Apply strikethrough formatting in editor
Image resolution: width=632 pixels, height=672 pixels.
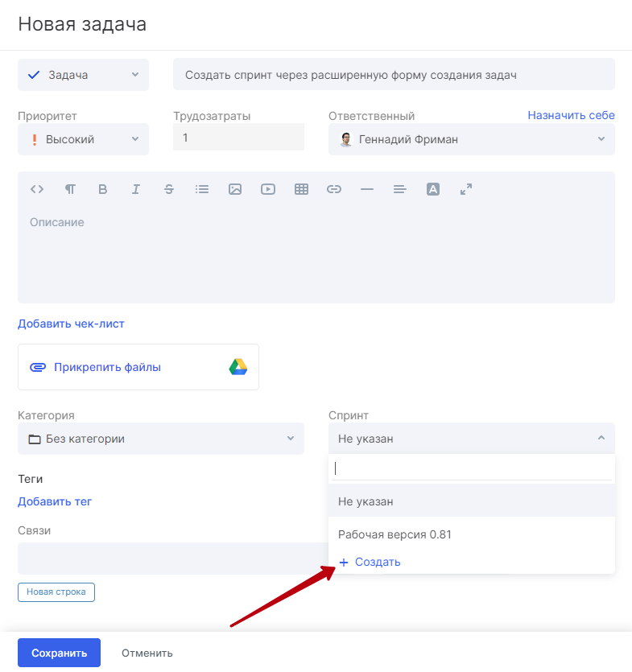[169, 189]
